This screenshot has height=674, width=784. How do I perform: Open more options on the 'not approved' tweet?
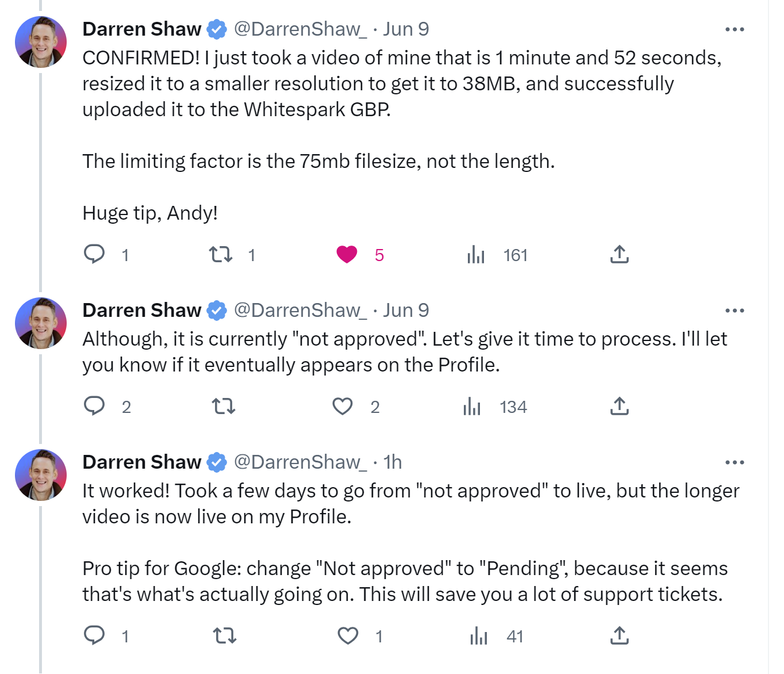tap(736, 310)
